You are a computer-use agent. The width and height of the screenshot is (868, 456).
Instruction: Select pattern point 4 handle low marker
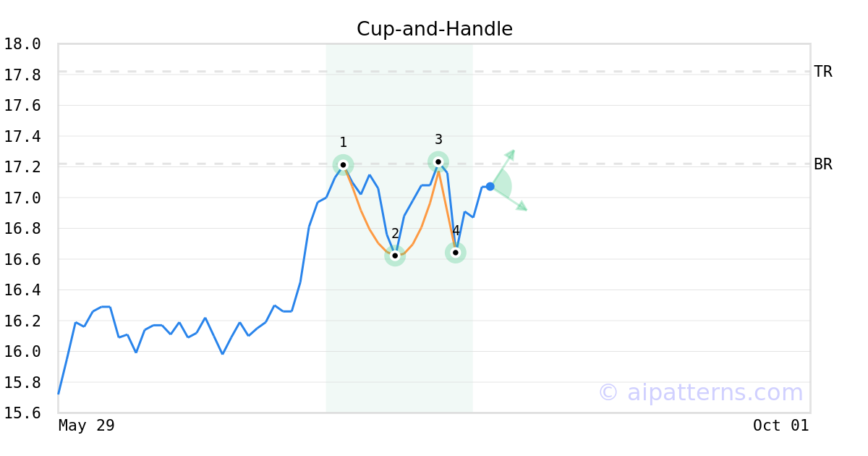click(456, 253)
